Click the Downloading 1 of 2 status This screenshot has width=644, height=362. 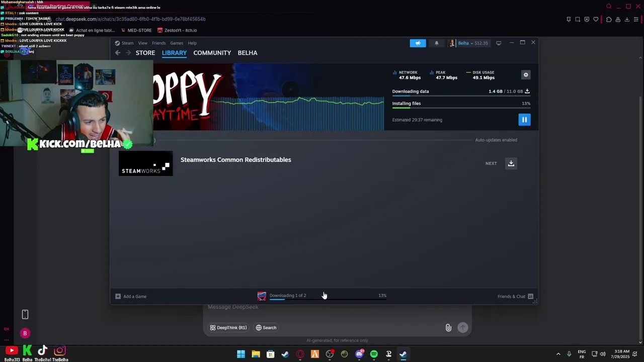coord(288,296)
